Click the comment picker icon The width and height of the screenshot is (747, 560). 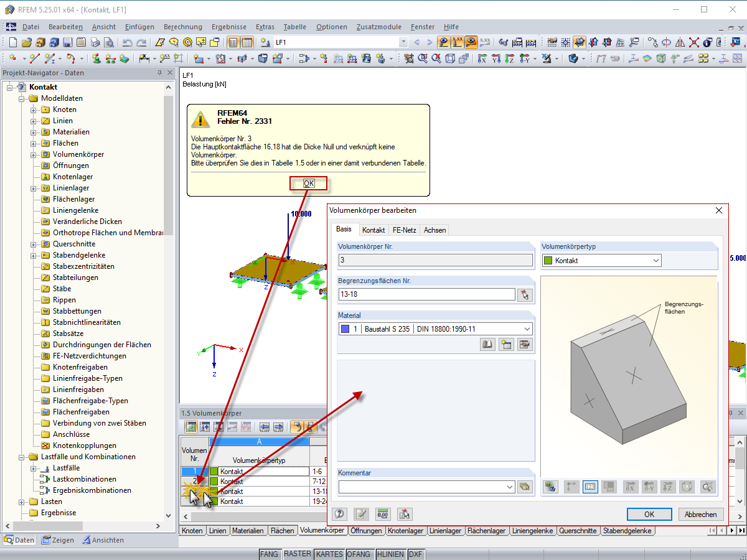coord(525,487)
